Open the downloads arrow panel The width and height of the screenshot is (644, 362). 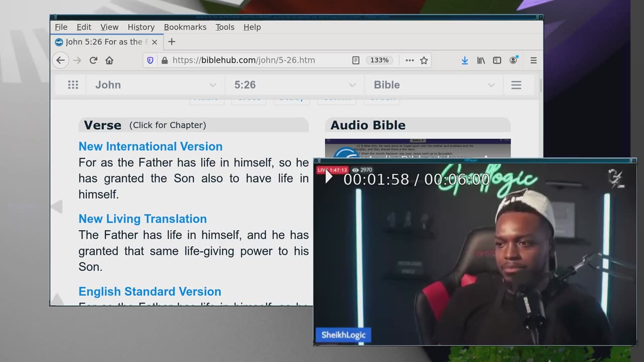click(465, 60)
